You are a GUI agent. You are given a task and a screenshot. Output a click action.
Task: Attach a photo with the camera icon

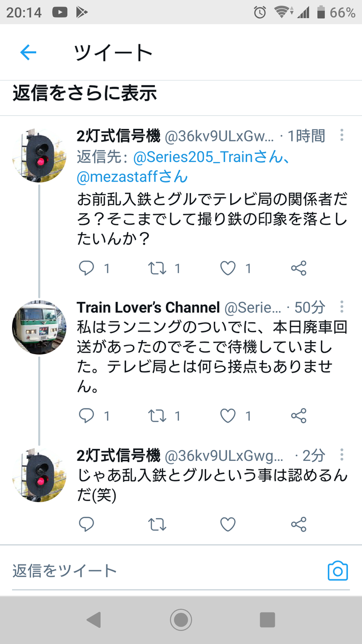338,571
